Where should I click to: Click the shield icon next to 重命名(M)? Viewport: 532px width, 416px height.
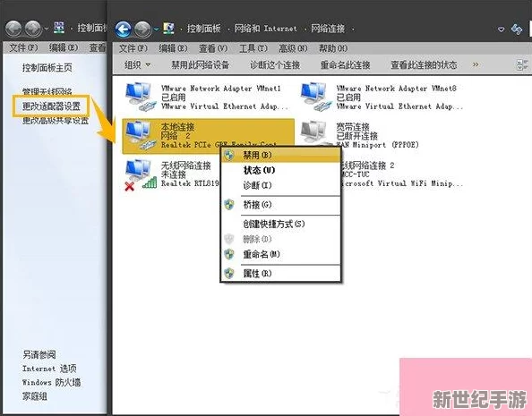pyautogui.click(x=229, y=254)
